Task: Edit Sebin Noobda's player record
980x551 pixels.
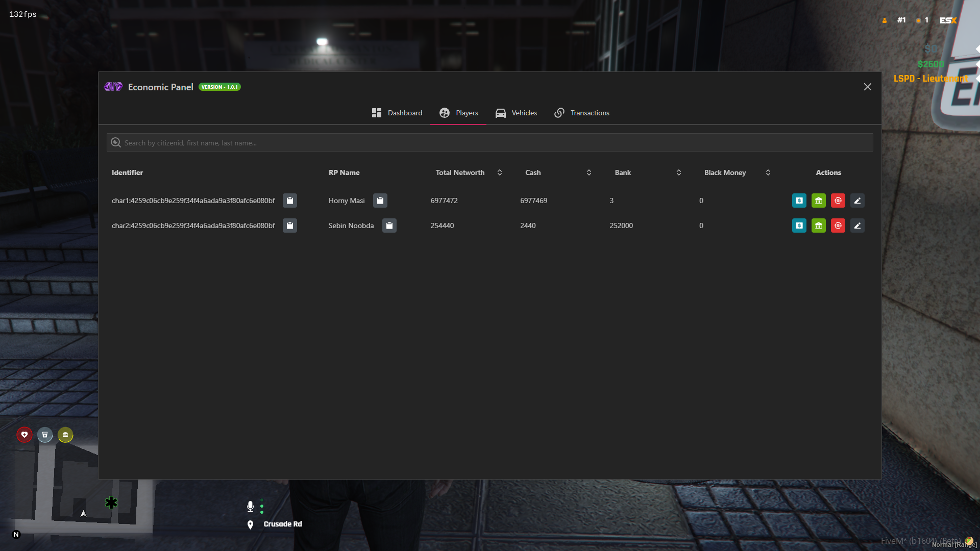Action: [857, 226]
